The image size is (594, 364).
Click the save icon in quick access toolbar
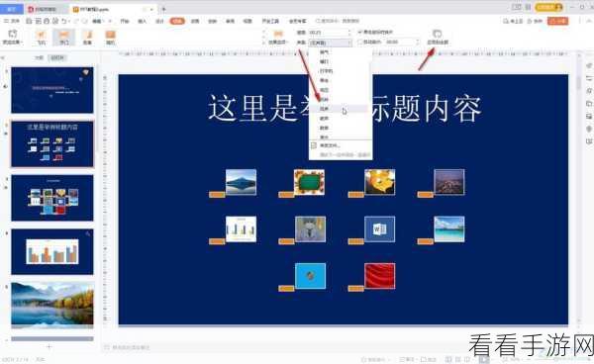pos(29,21)
